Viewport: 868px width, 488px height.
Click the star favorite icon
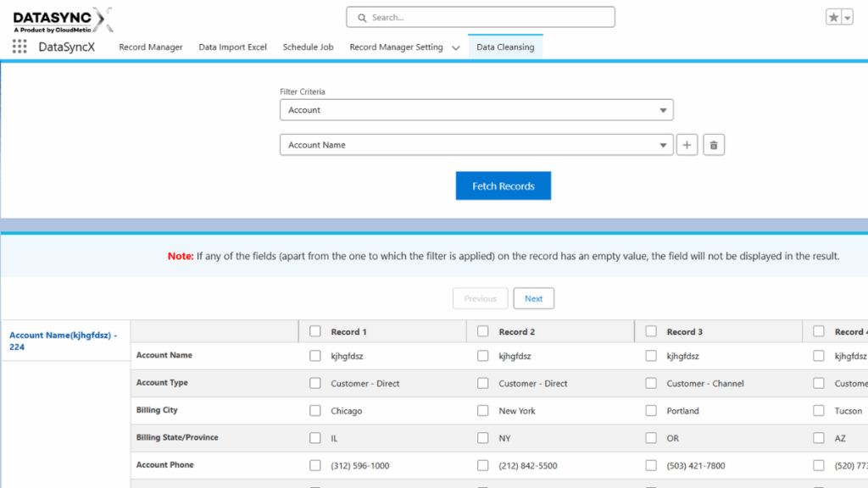835,14
